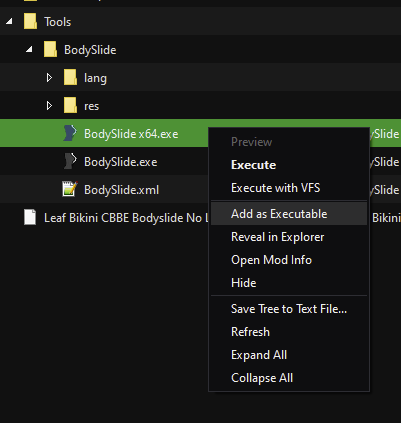Click the BodySlide x64.exe file icon
The height and width of the screenshot is (423, 401).
(x=70, y=133)
